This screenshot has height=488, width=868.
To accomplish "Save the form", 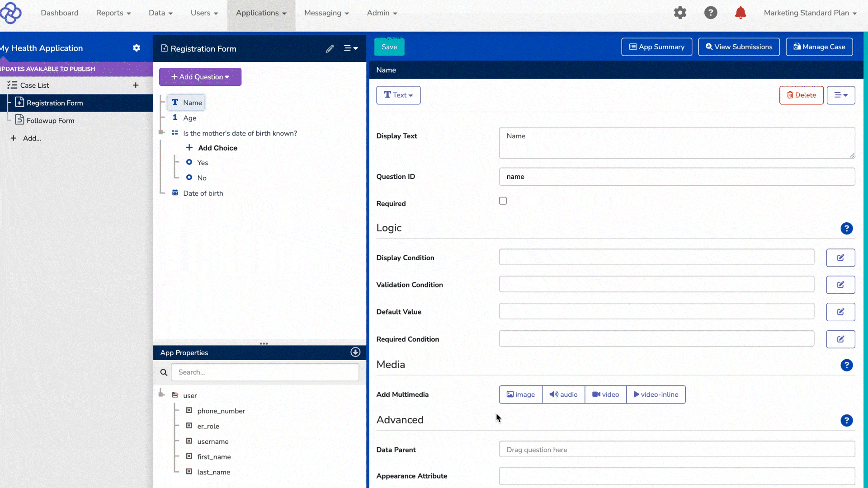I will [389, 47].
